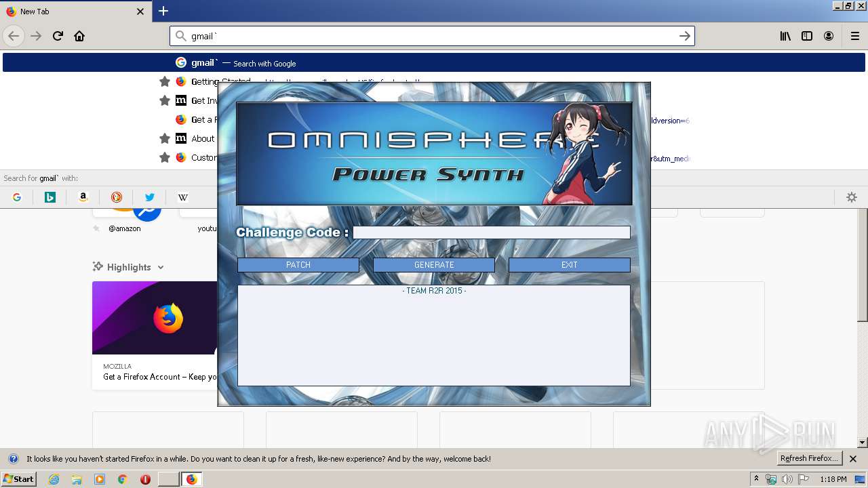Image resolution: width=868 pixels, height=488 pixels.
Task: Launch Chrome from taskbar
Action: click(122, 479)
